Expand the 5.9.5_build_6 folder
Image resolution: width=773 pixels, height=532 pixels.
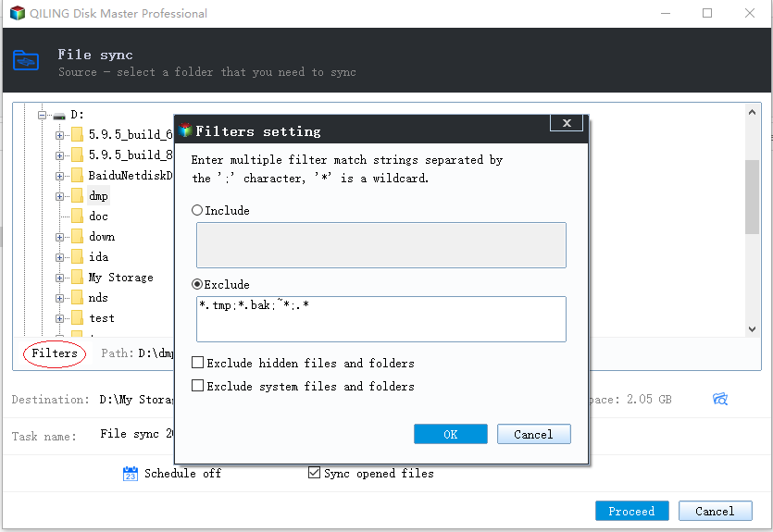tap(59, 135)
